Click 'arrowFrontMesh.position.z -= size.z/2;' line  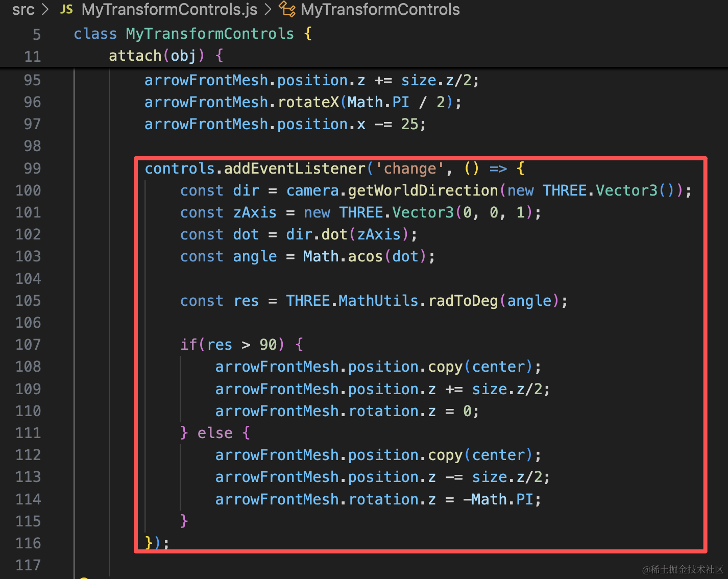pos(382,477)
